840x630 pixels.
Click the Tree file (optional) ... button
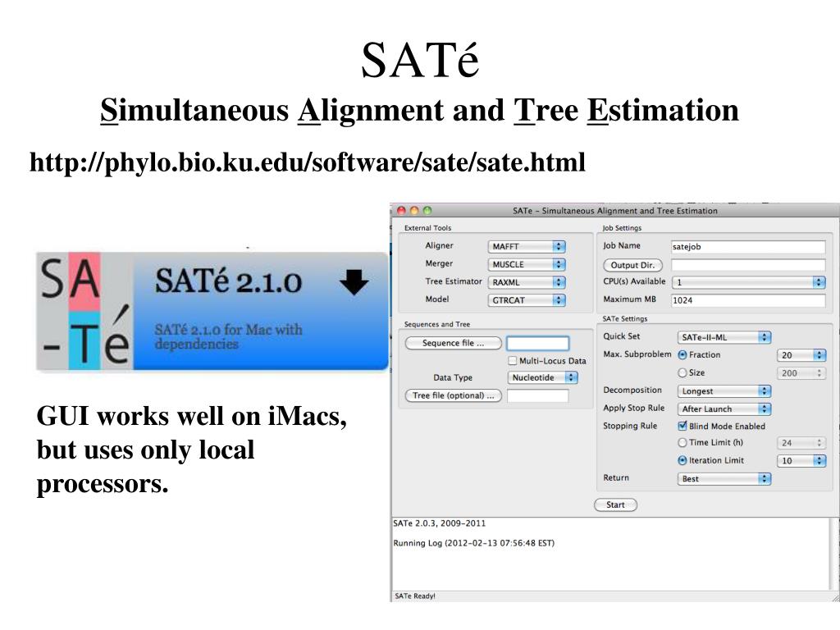(453, 395)
